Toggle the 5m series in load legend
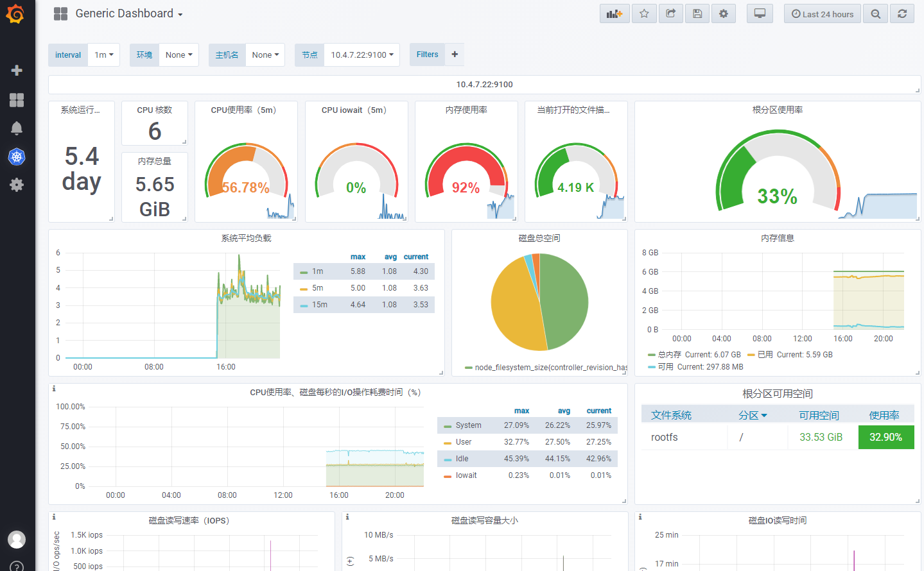The image size is (924, 571). pyautogui.click(x=317, y=288)
